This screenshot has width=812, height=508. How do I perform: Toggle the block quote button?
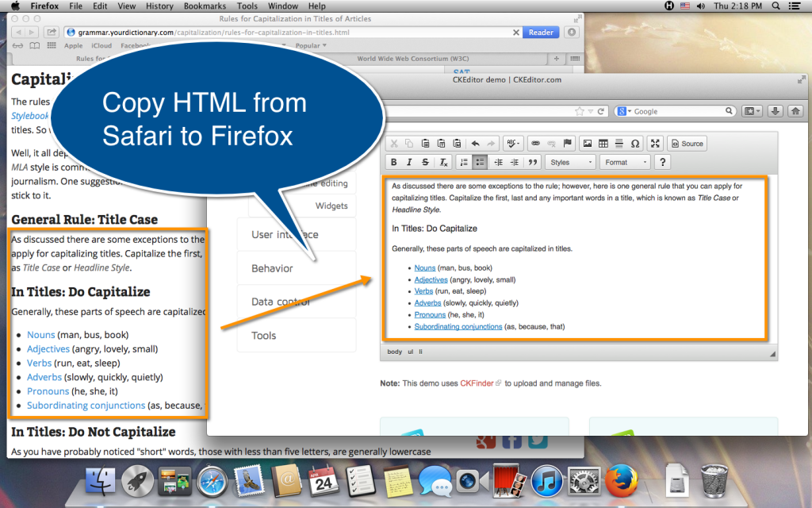(532, 162)
